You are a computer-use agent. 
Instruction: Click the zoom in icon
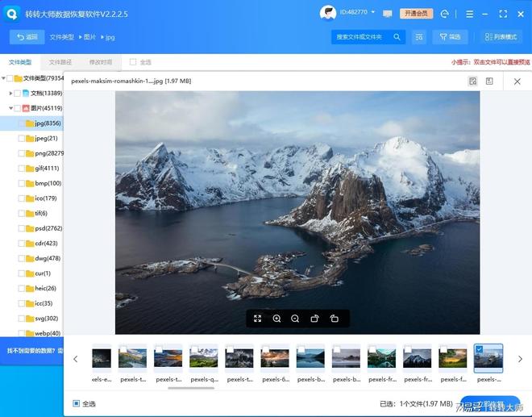[276, 319]
